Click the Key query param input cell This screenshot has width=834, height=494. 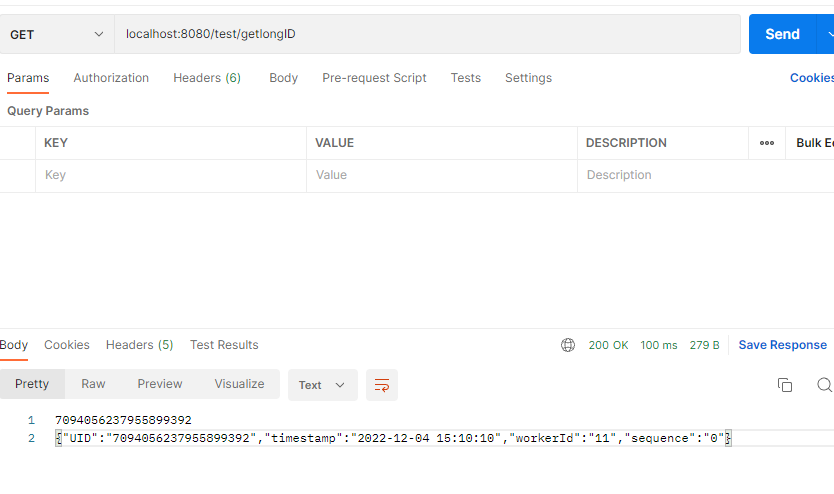click(x=170, y=175)
